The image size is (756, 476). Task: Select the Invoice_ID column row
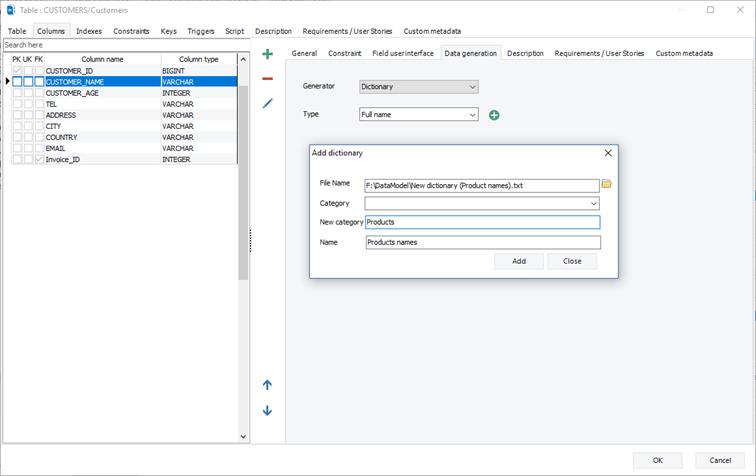(124, 159)
